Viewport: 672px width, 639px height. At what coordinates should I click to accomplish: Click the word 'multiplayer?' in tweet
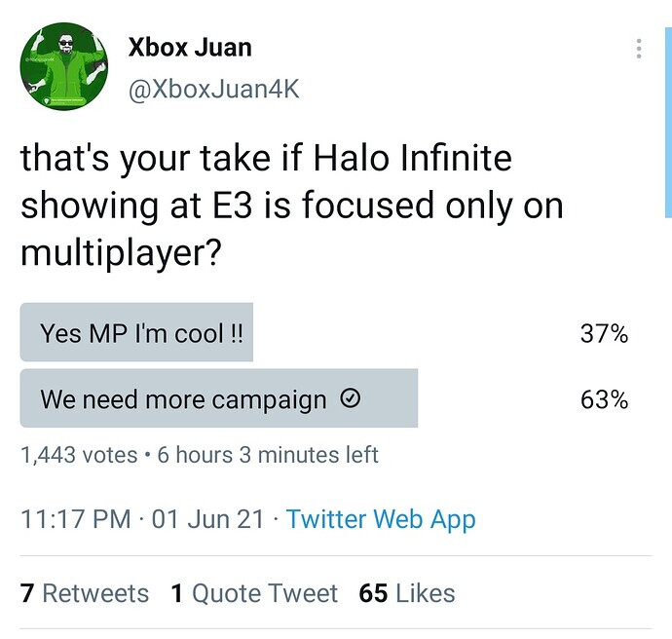[x=121, y=253]
